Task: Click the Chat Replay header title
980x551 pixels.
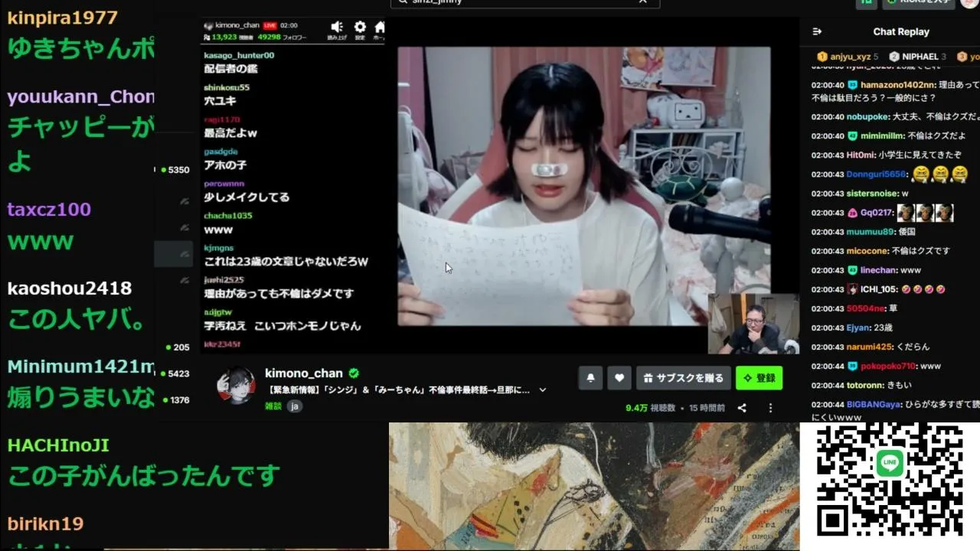Action: [x=901, y=31]
